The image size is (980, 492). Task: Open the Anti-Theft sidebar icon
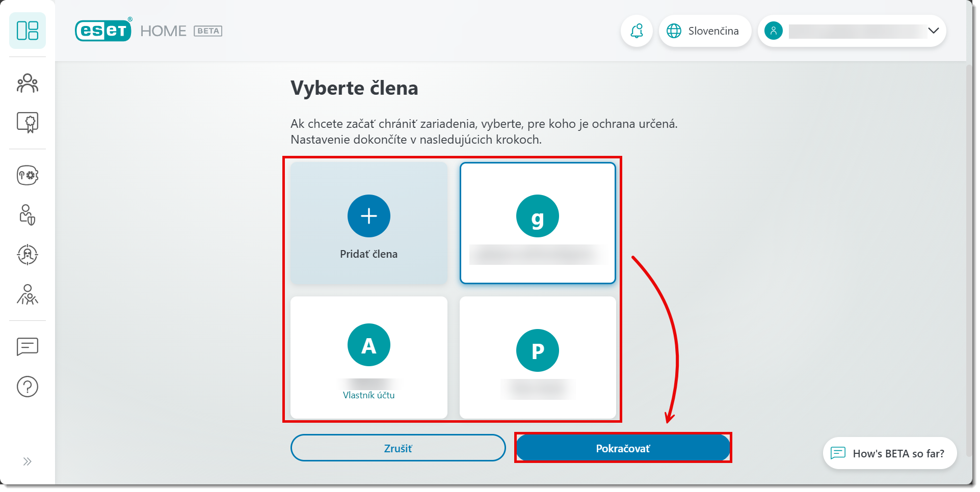coord(28,255)
